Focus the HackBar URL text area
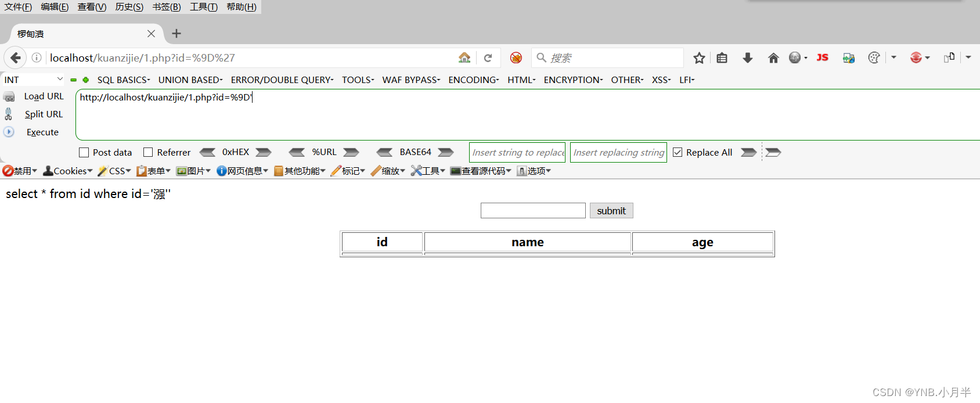This screenshot has width=980, height=403. [528, 114]
